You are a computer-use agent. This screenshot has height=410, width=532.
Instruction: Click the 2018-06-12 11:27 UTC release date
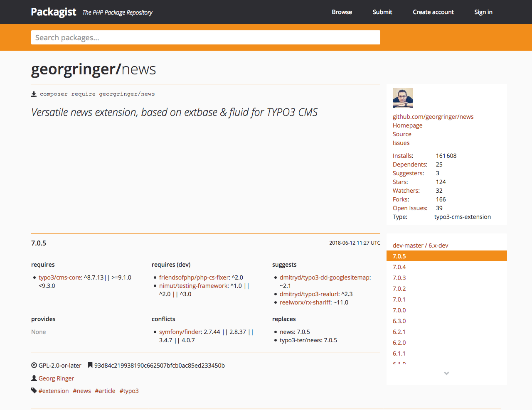355,243
